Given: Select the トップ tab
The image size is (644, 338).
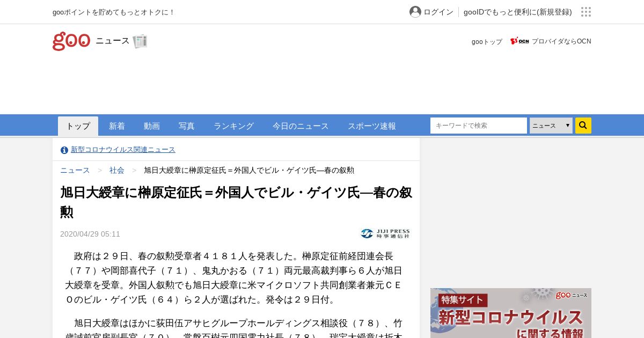Looking at the screenshot, I should pyautogui.click(x=78, y=126).
